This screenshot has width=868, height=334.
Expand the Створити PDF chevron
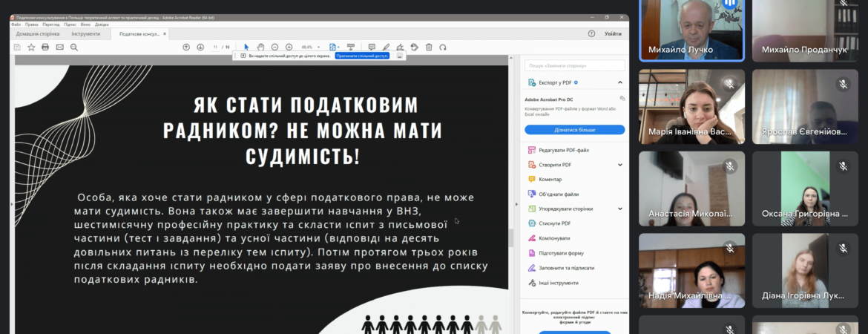[x=620, y=165]
